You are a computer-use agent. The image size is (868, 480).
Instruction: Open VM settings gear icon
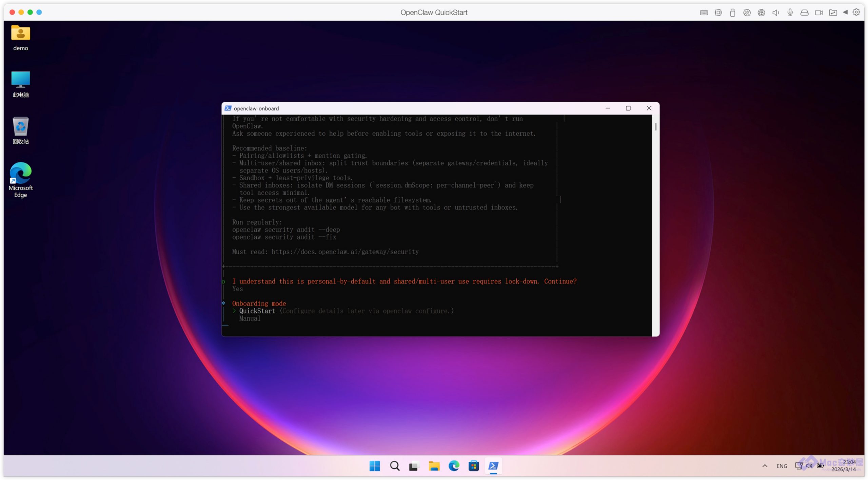(x=856, y=12)
